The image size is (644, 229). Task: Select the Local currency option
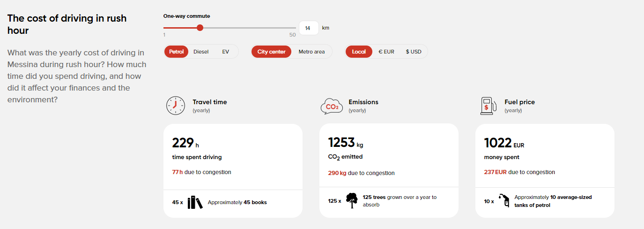click(x=359, y=52)
